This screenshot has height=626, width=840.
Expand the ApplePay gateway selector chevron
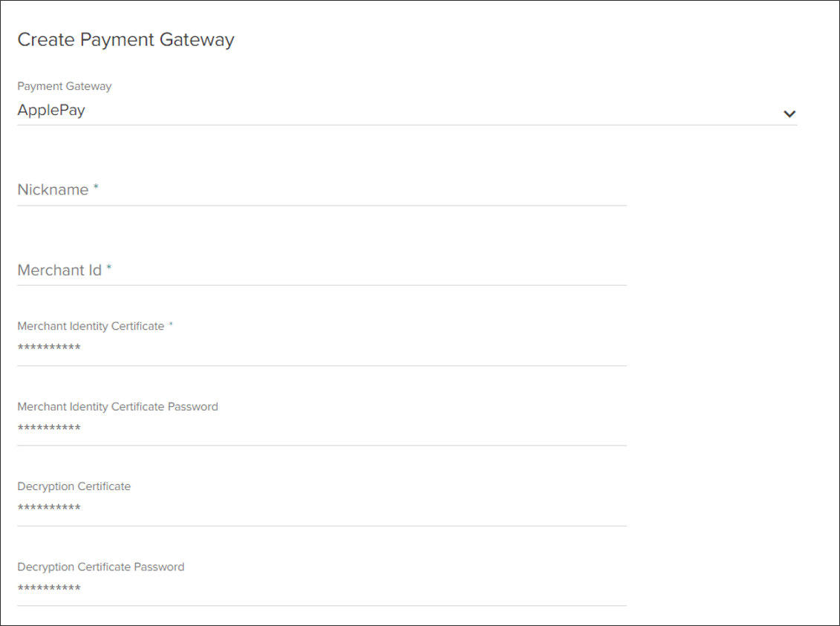790,114
